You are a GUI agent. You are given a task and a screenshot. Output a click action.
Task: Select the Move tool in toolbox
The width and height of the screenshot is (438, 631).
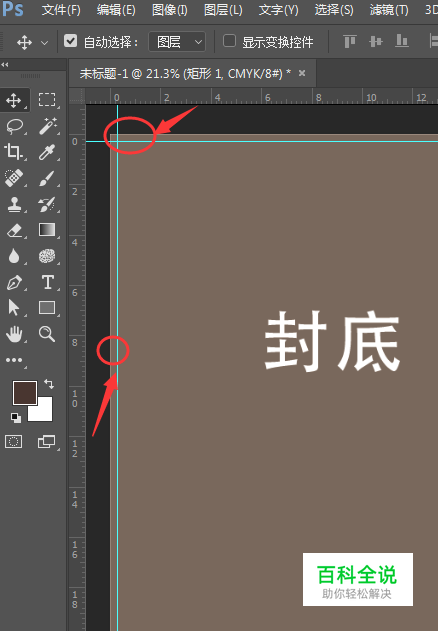pos(14,100)
